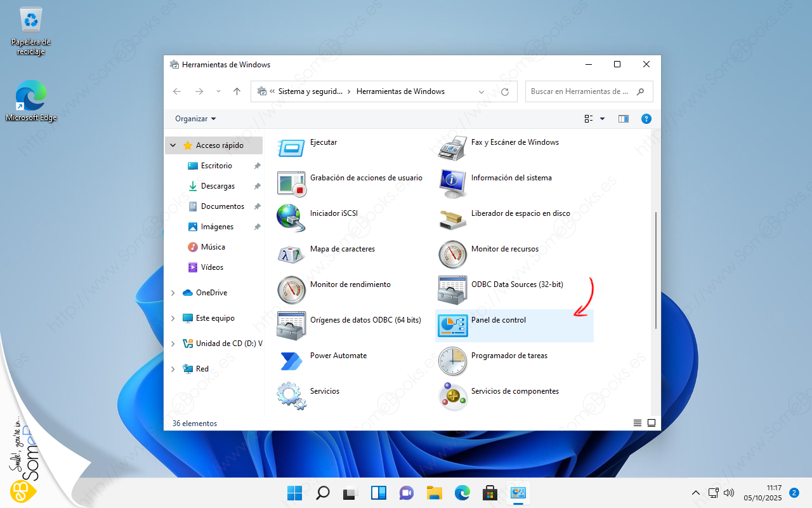
Task: Open Liberador de espacio en disco
Action: [x=520, y=214]
